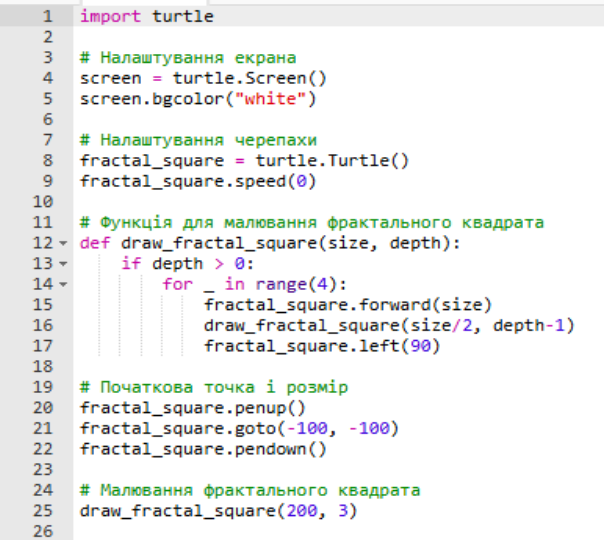Click the comment 'Налаштування екрана'

188,58
